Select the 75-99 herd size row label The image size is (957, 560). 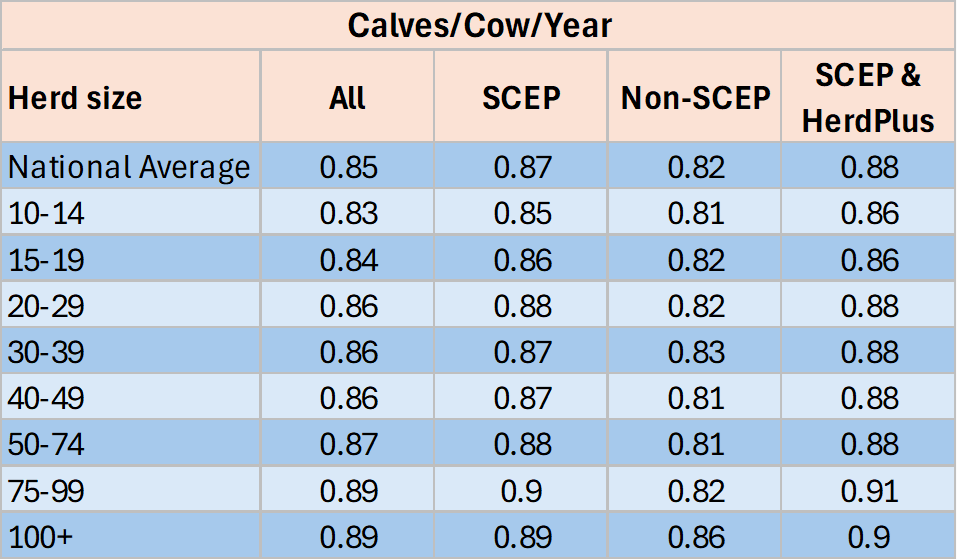pyautogui.click(x=48, y=491)
